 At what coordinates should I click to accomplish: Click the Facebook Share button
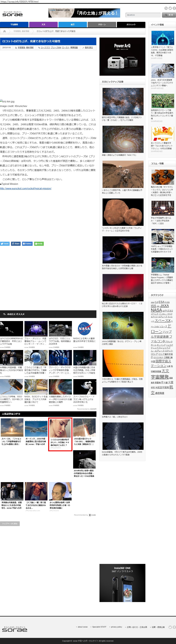pyautogui.click(x=16, y=244)
